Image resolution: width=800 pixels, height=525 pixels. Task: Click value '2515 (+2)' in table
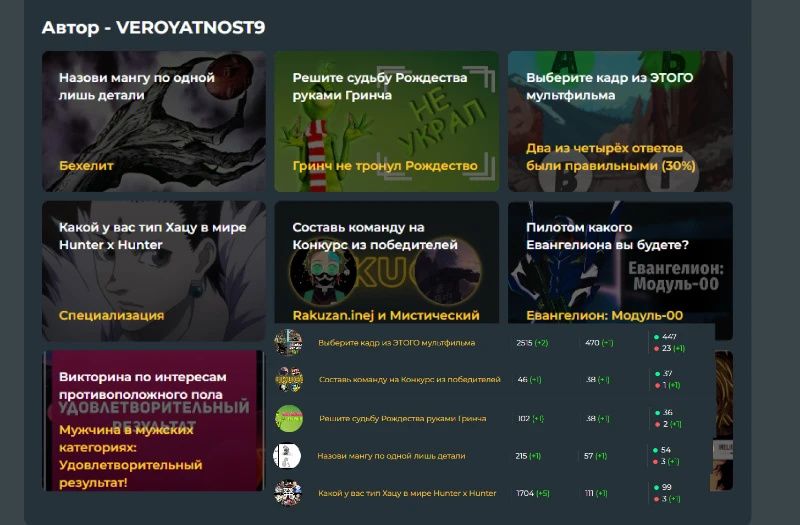532,343
